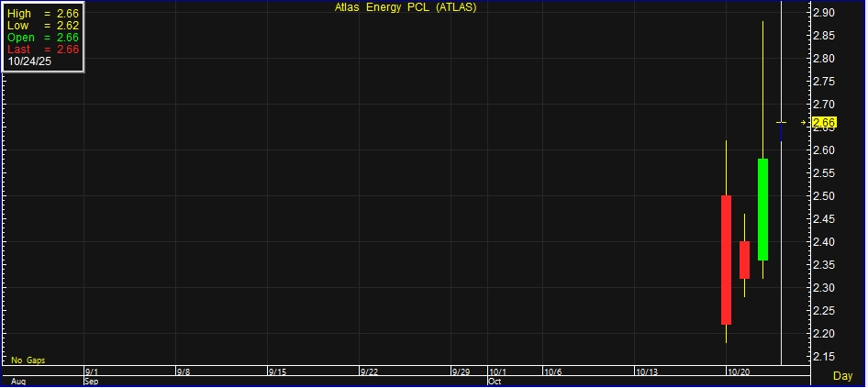The height and width of the screenshot is (388, 868).
Task: Click the Atlas Energy PCL (ATLAS) title
Action: [405, 7]
